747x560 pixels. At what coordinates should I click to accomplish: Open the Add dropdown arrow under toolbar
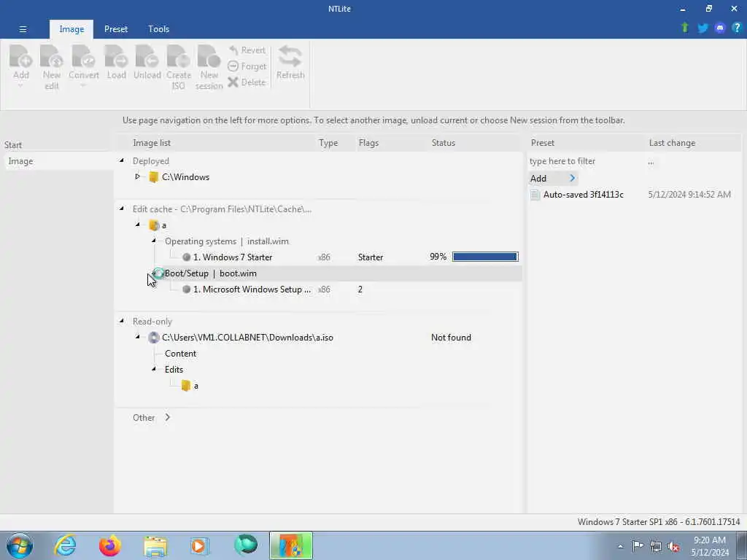point(20,86)
